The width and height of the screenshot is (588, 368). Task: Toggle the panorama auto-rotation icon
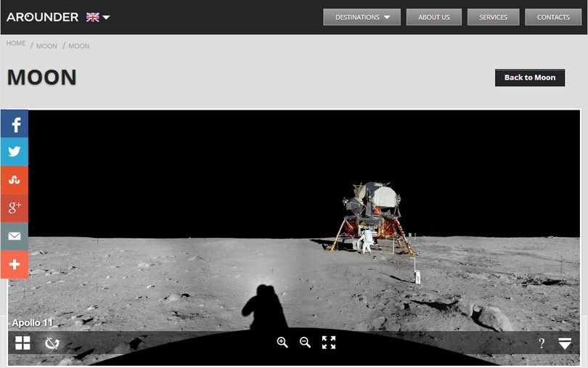[52, 343]
